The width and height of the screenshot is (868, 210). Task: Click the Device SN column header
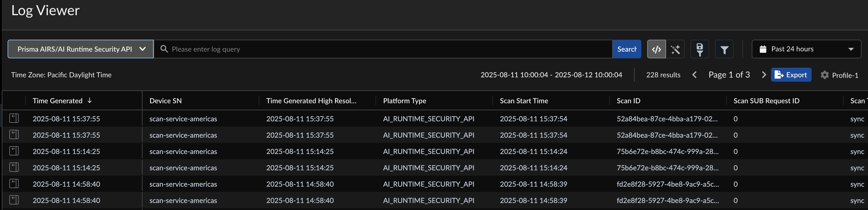165,101
